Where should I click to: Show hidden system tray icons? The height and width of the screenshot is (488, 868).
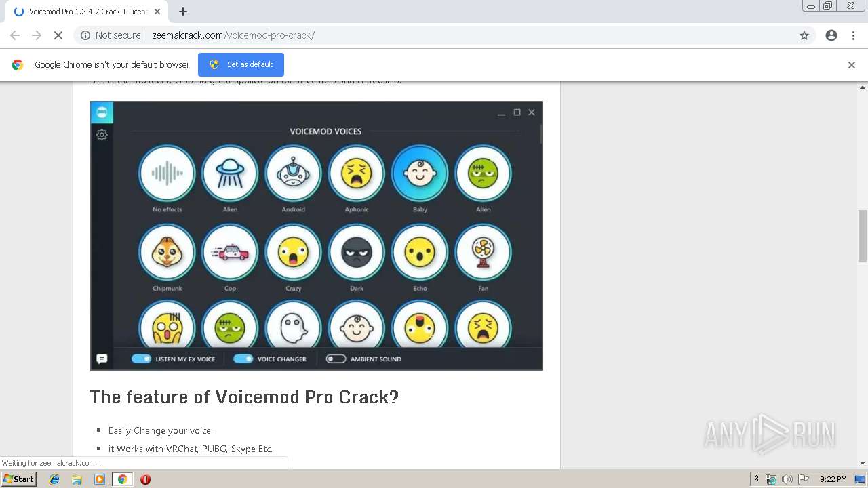(756, 479)
